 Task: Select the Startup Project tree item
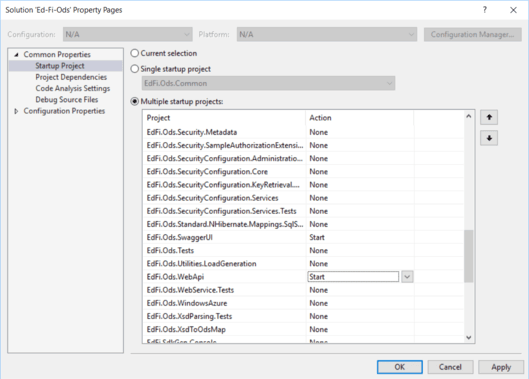tap(60, 66)
